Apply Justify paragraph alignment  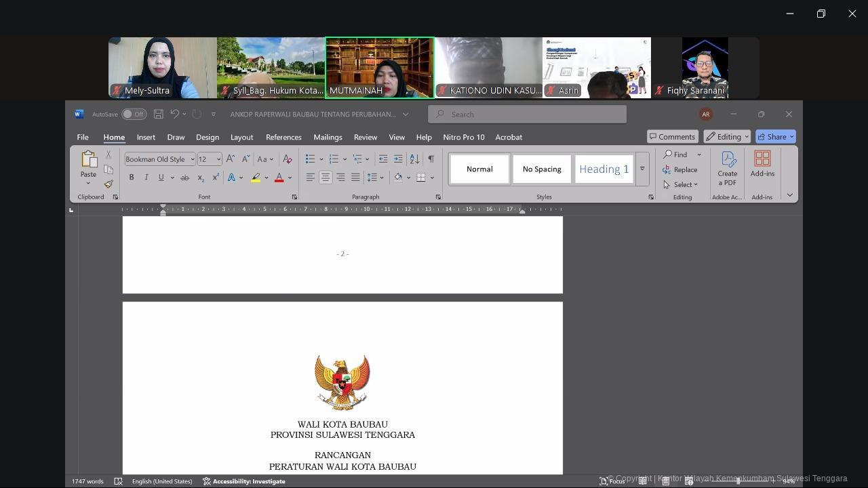pos(355,178)
